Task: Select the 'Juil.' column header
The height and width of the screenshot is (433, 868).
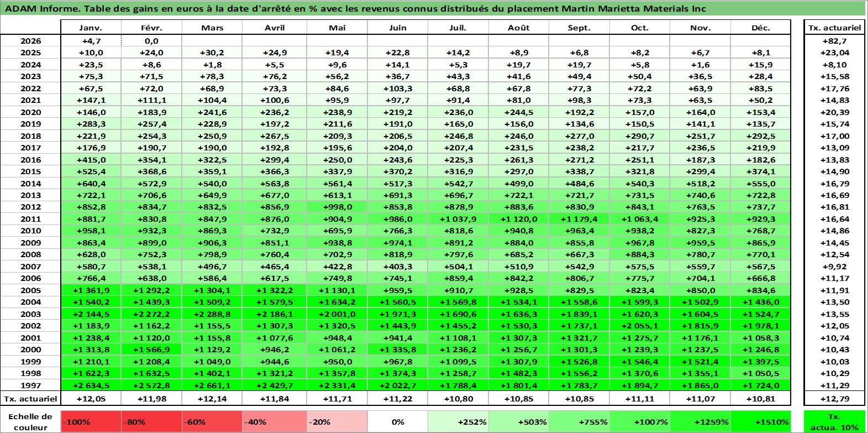Action: (458, 28)
